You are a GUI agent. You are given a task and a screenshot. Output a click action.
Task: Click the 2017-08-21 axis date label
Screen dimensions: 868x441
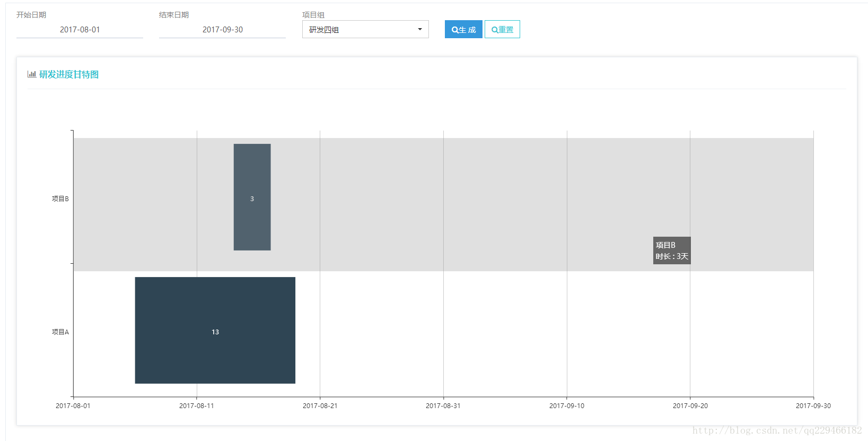pos(320,405)
